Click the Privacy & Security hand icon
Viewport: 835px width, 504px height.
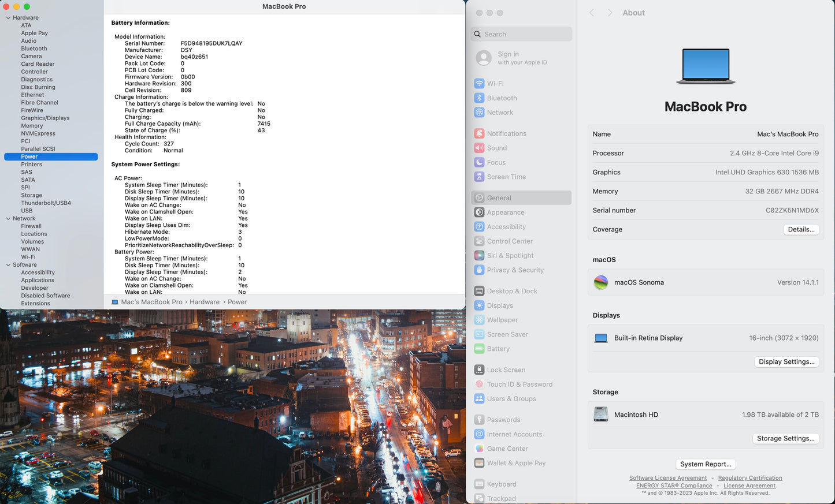pos(479,270)
